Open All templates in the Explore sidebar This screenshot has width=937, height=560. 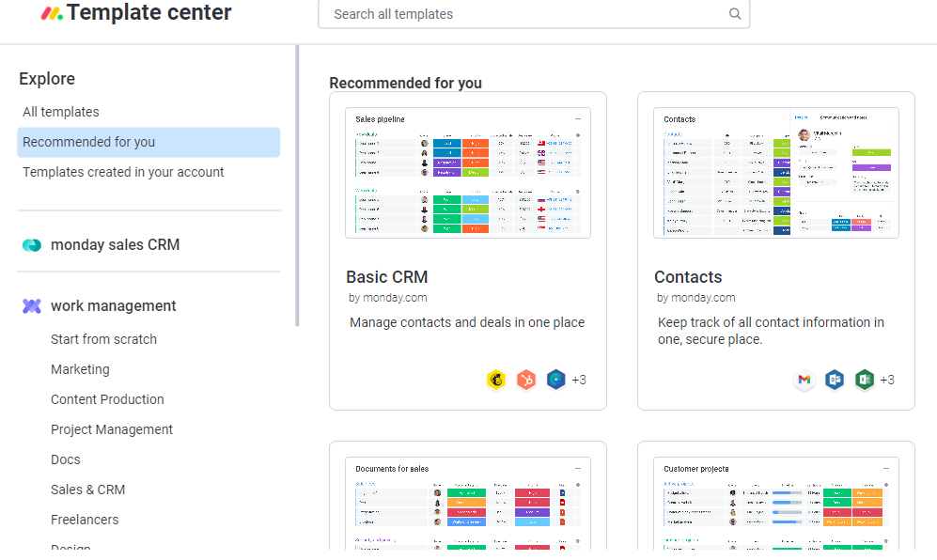point(61,112)
